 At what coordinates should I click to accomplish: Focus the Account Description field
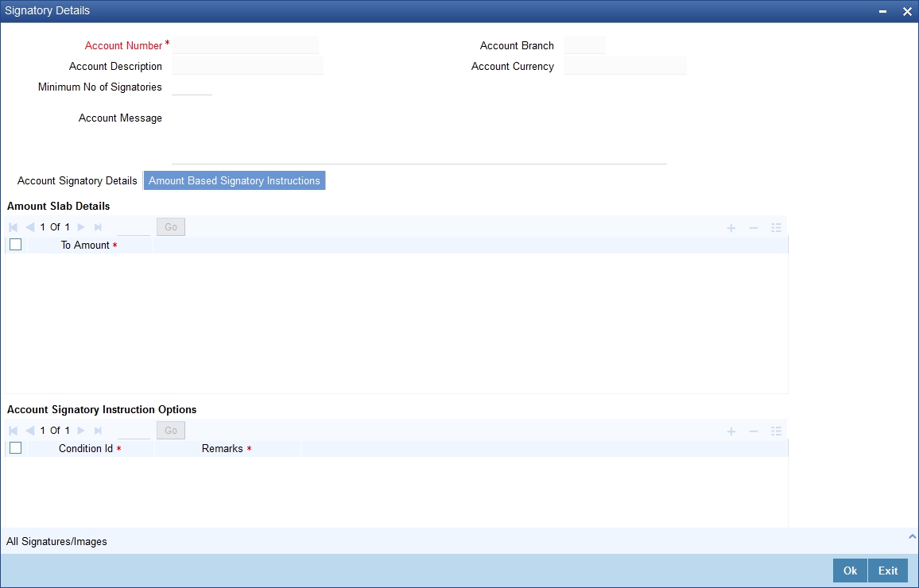[247, 66]
